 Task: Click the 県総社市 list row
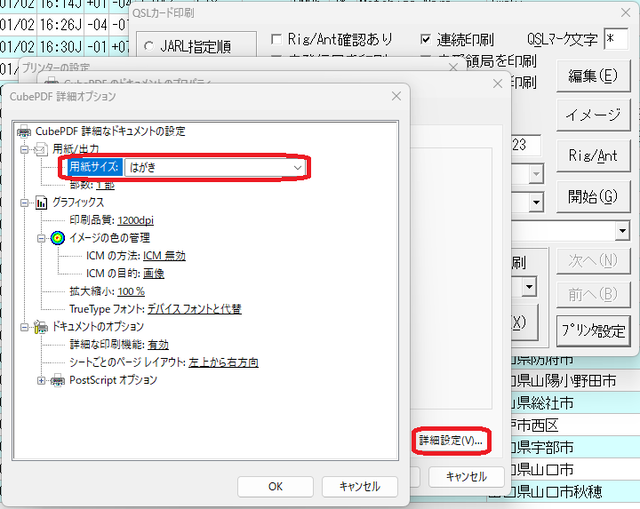pos(564,403)
